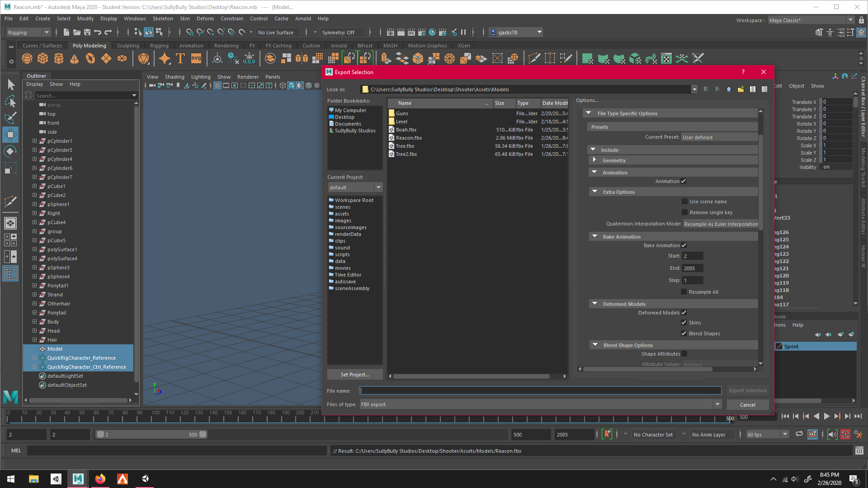Image resolution: width=868 pixels, height=488 pixels.
Task: Go up one folder level in dialog
Action: point(729,89)
